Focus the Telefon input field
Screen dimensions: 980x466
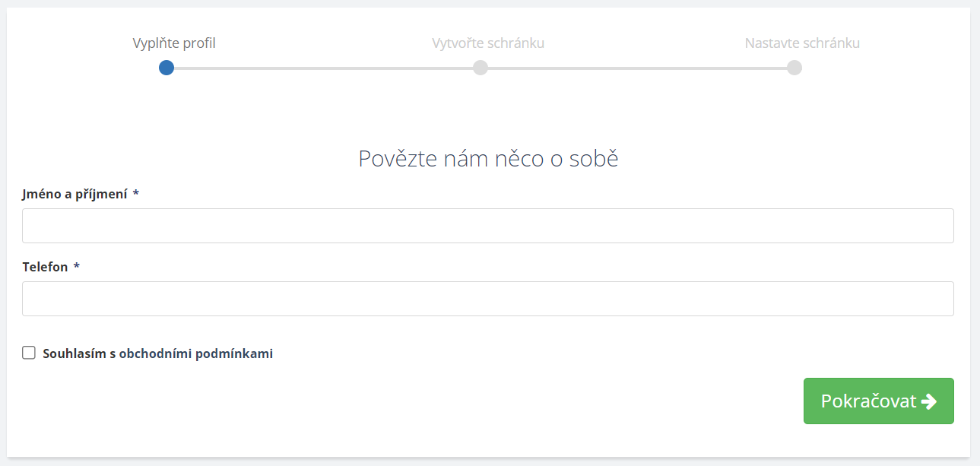point(487,299)
